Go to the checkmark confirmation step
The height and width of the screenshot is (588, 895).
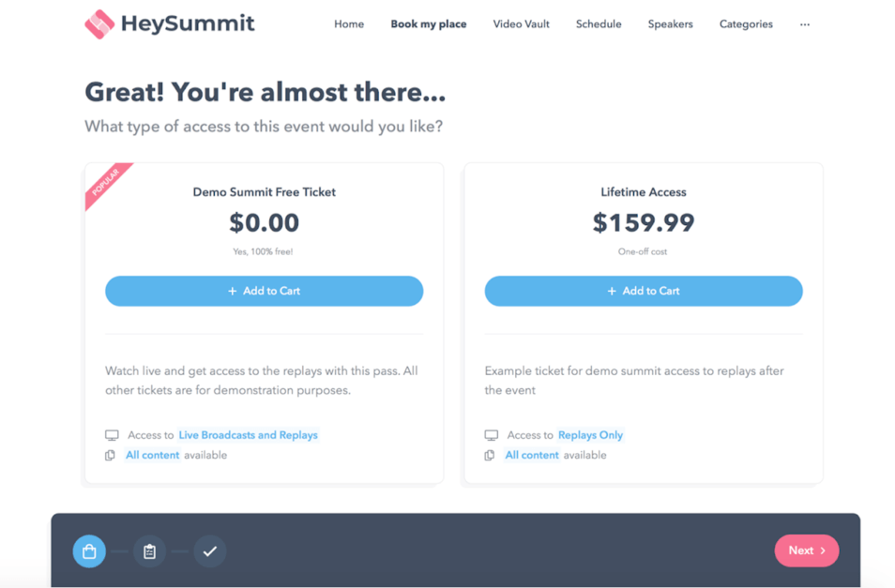pyautogui.click(x=210, y=550)
